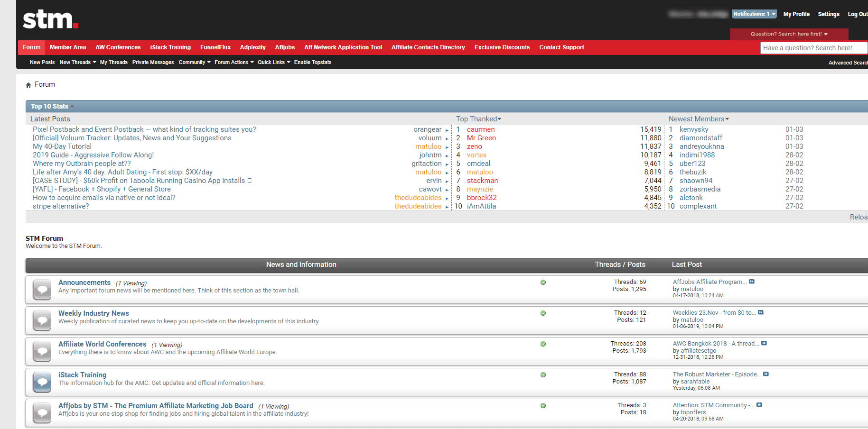Expand the Quick Links menu
Screen dimensions: 868x429
click(x=274, y=62)
